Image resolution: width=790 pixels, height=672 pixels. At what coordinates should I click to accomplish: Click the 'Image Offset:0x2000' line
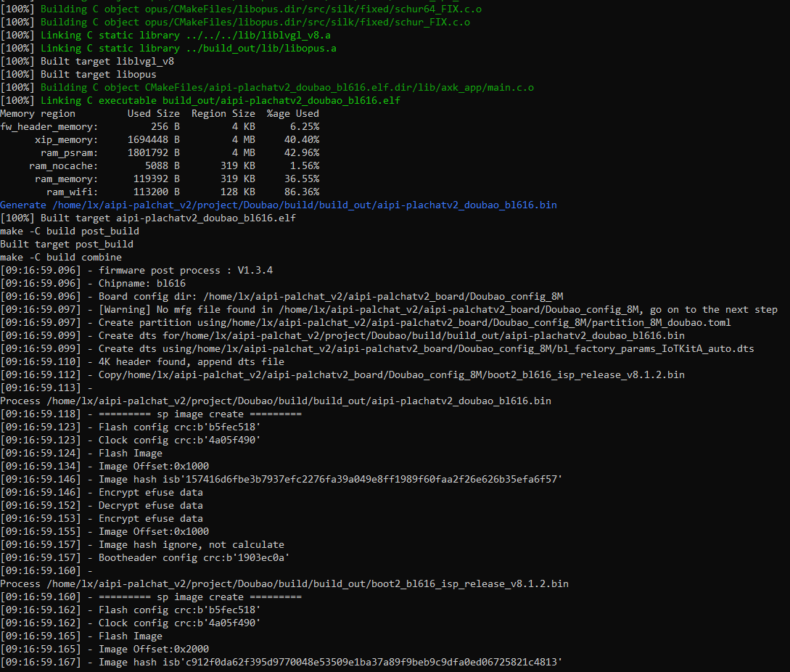coord(104,650)
